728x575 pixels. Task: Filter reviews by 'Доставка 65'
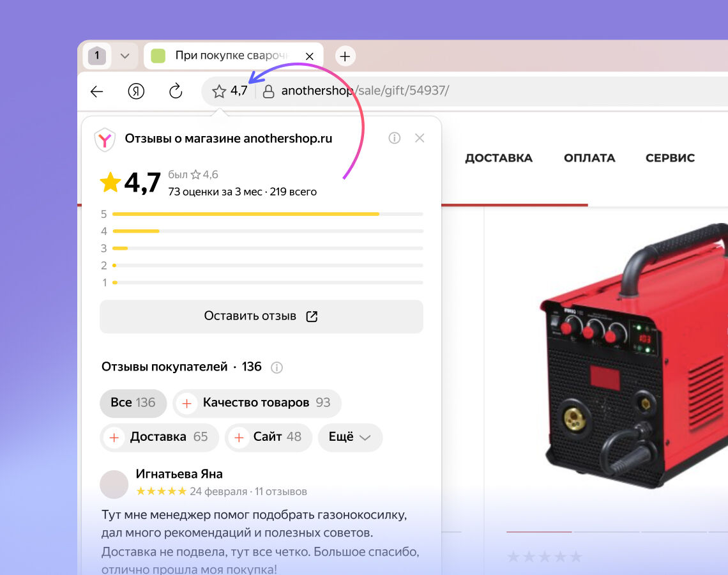[x=159, y=437]
